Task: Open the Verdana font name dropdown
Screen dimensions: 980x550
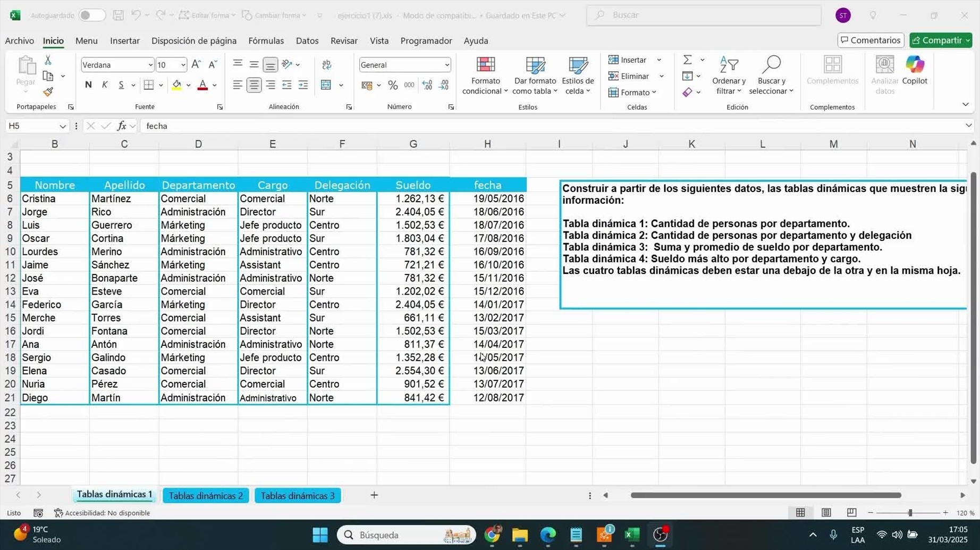Action: 150,65
